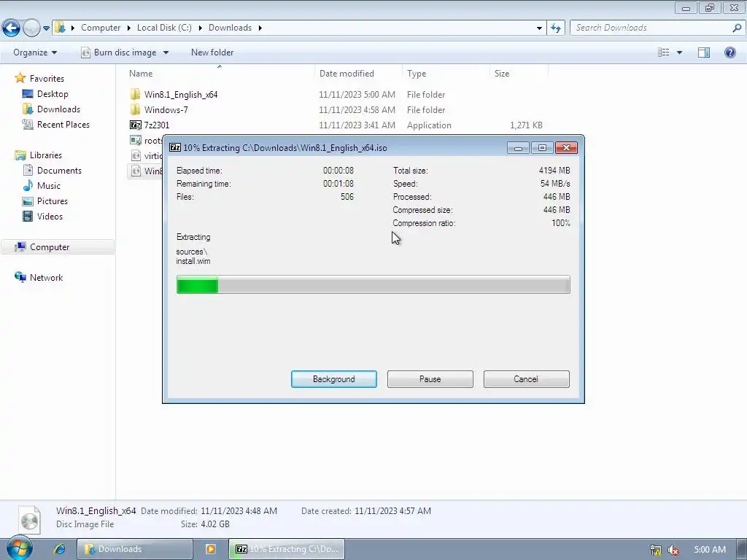This screenshot has height=560, width=747.
Task: Minimize the 7-Zip extraction dialog
Action: [x=518, y=147]
